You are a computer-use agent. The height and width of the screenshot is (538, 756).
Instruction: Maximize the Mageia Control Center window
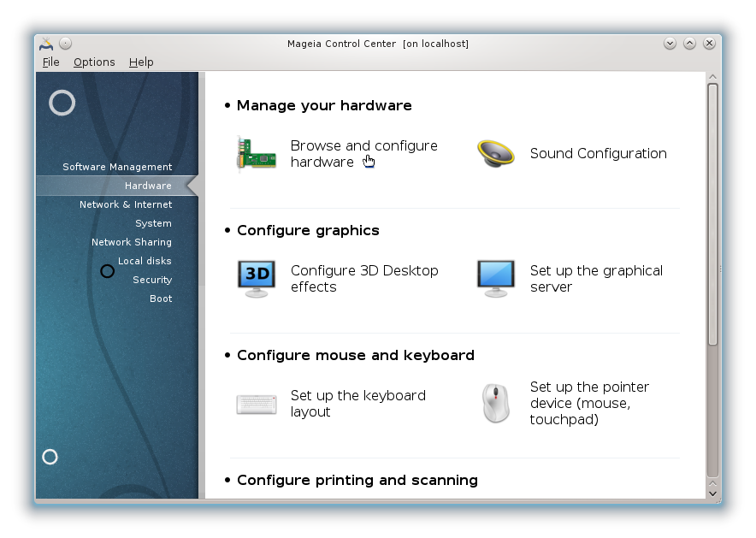pyautogui.click(x=689, y=44)
